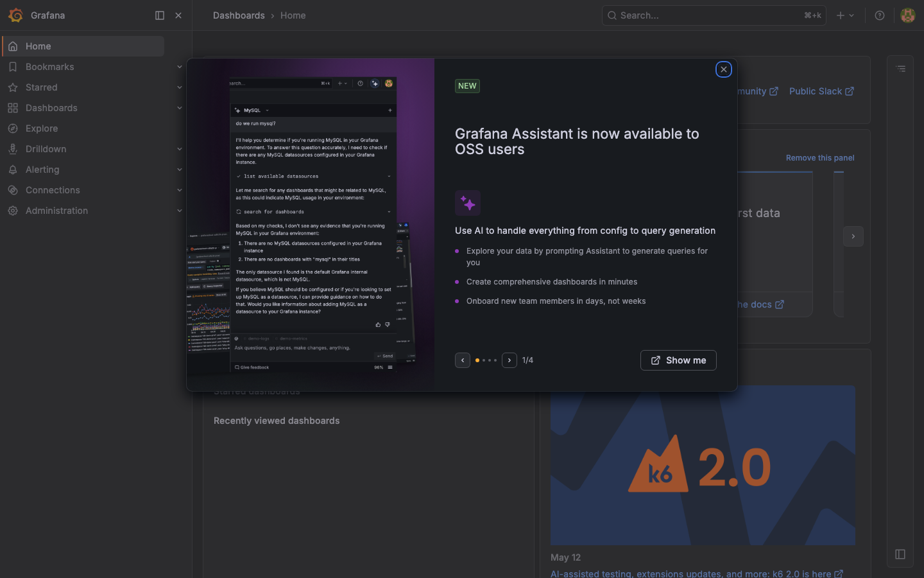Viewport: 924px width, 578px height.
Task: Open the Help question mark icon
Action: point(880,15)
